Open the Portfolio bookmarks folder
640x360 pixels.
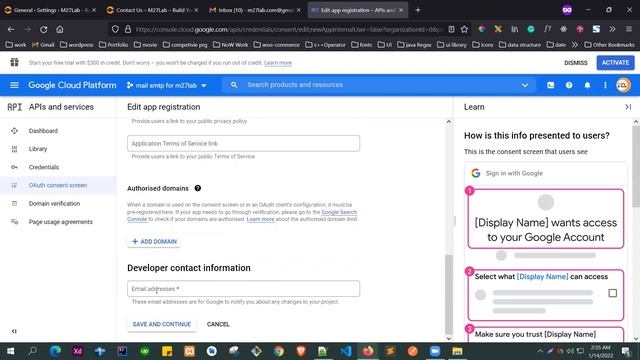click(x=113, y=44)
